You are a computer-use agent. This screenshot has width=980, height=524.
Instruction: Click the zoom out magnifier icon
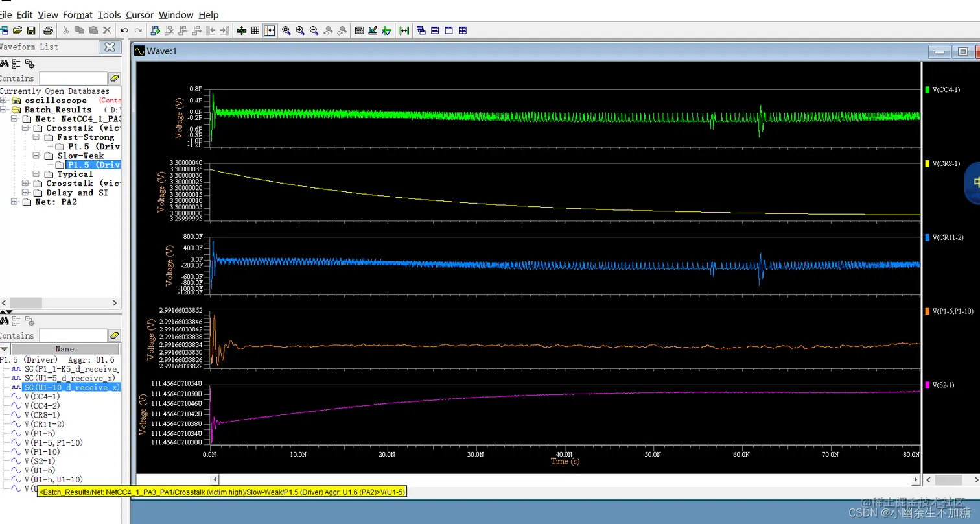click(314, 30)
